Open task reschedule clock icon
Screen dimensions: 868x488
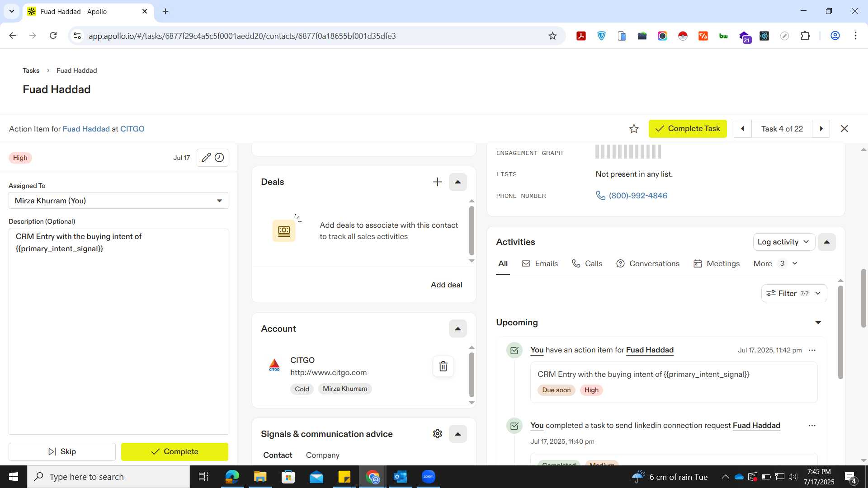pos(219,158)
